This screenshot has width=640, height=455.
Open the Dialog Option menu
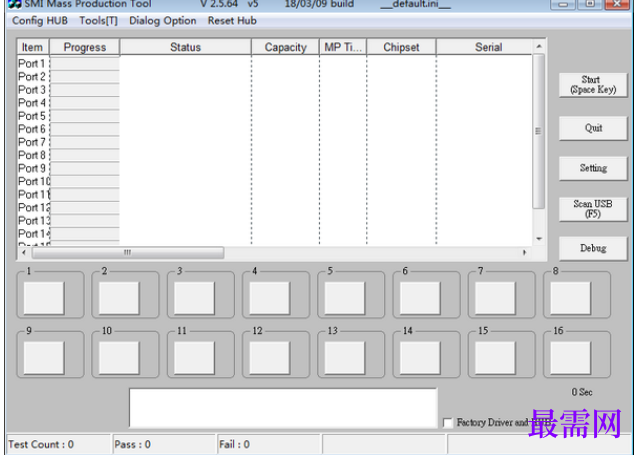pos(162,20)
